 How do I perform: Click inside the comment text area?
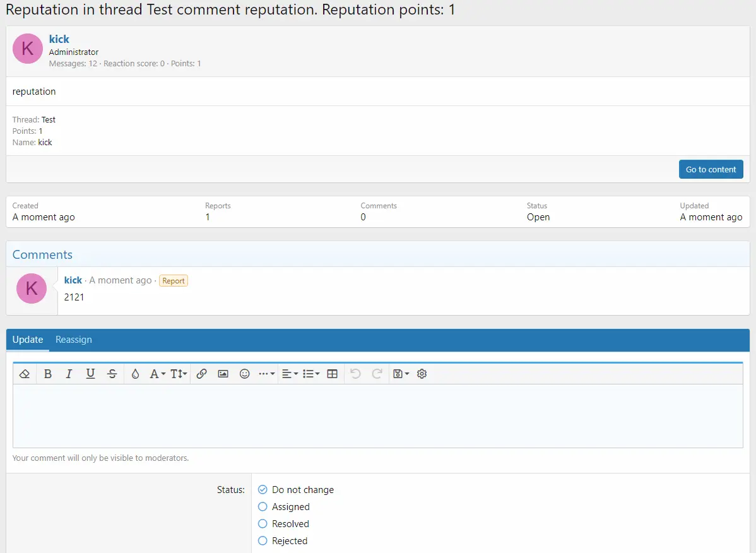377,415
